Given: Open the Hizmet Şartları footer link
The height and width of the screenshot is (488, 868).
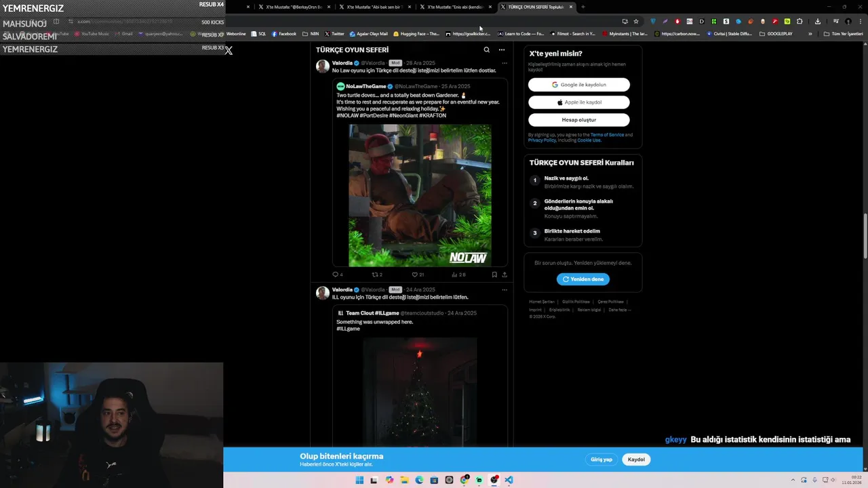Looking at the screenshot, I should pos(542,302).
